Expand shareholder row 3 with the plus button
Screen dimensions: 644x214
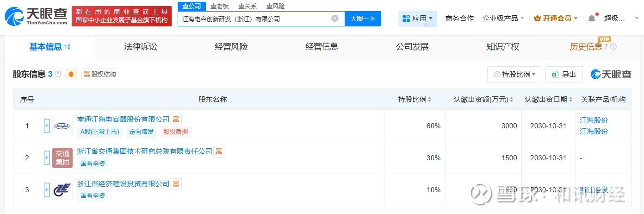point(47,189)
